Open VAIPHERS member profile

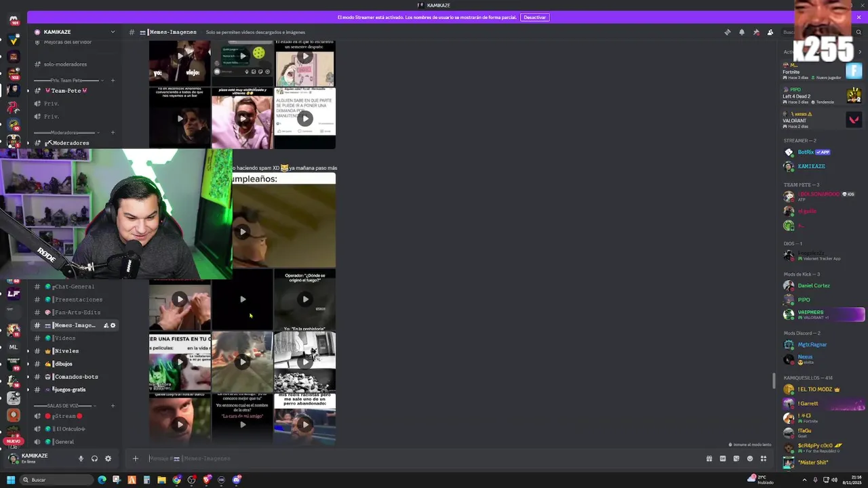coord(823,314)
